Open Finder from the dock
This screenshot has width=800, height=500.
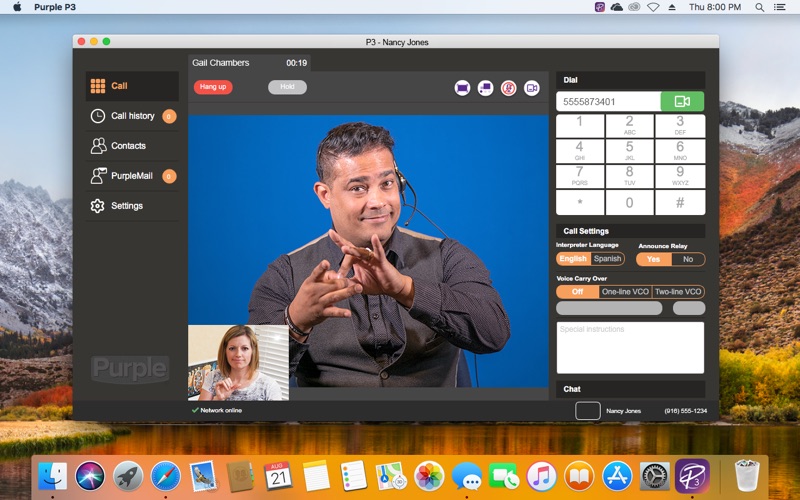pos(53,476)
